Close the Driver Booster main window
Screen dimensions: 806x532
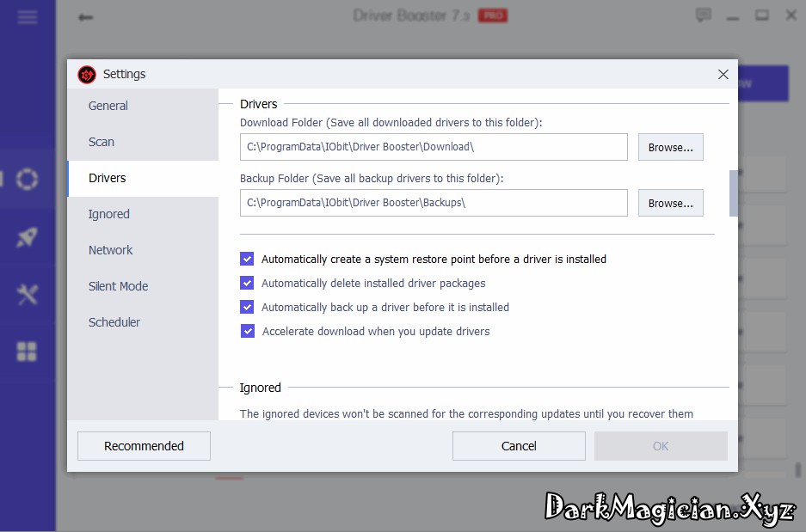tap(791, 15)
